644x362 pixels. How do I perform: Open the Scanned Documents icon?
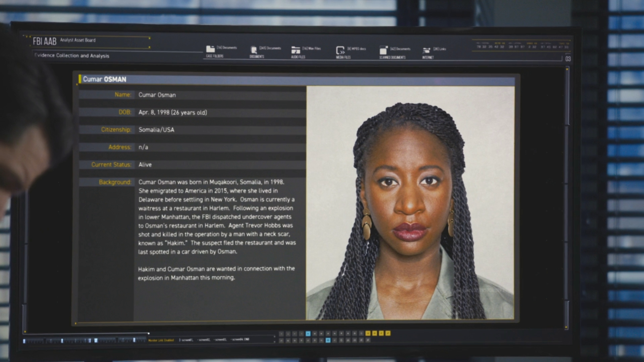click(x=383, y=51)
